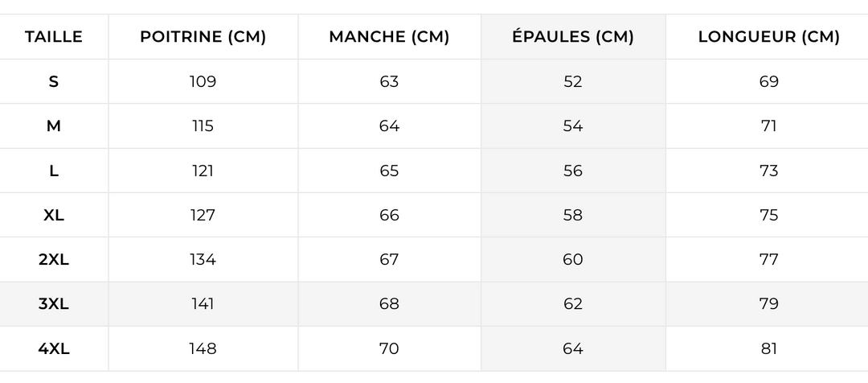Select the 4XL size label
Image resolution: width=868 pixels, height=383 pixels.
[54, 349]
